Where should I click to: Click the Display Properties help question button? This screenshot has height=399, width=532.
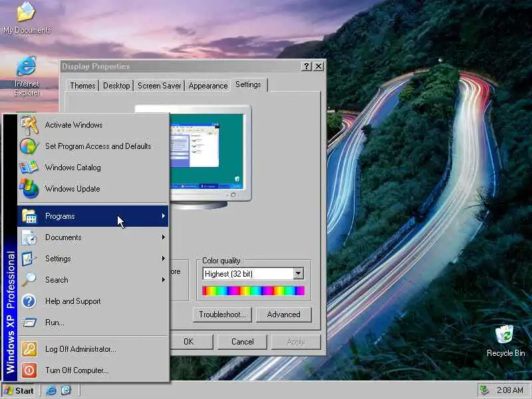(307, 66)
